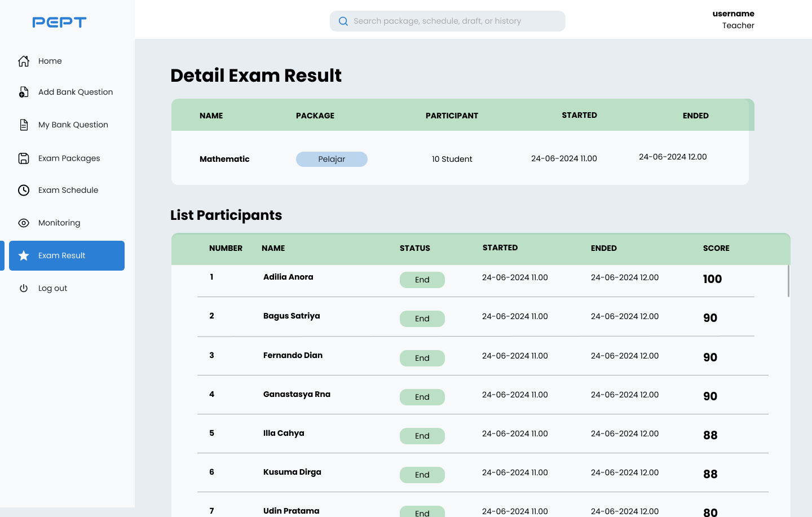
Task: Select the Exam Result menu item
Action: coord(67,255)
